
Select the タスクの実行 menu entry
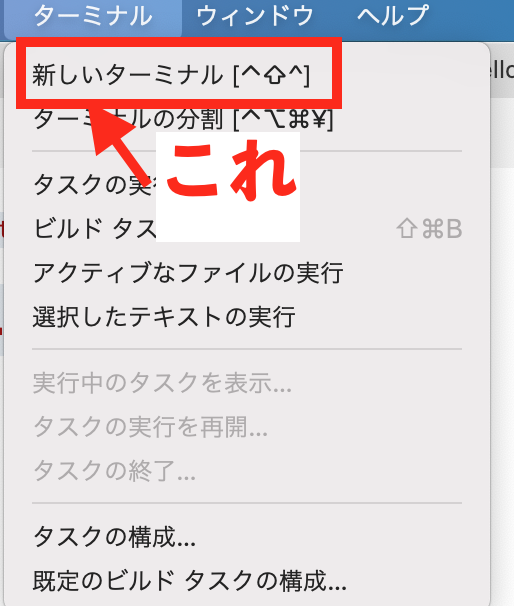(247, 185)
